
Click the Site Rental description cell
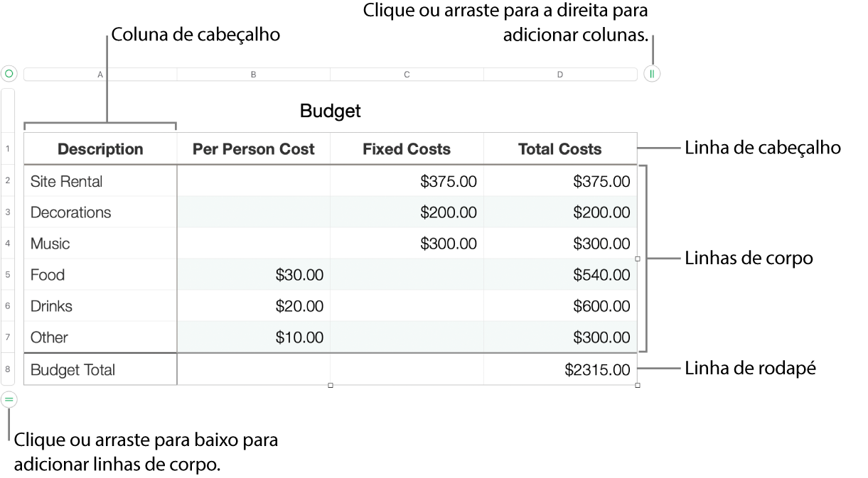[67, 182]
